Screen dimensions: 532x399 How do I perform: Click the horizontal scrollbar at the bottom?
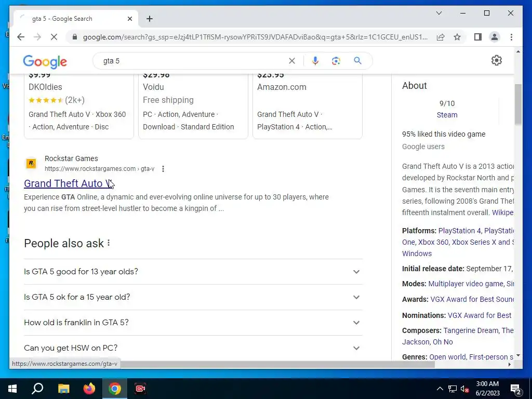click(277, 364)
